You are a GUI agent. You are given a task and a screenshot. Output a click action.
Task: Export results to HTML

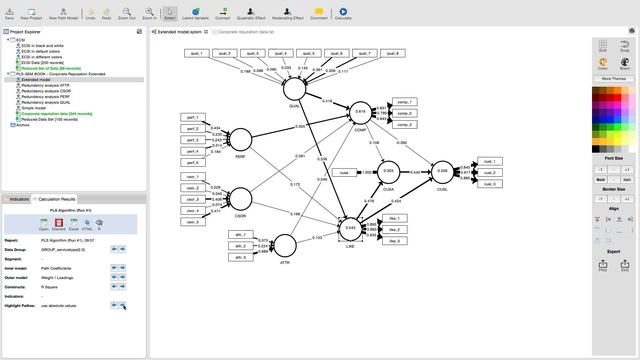pos(87,224)
